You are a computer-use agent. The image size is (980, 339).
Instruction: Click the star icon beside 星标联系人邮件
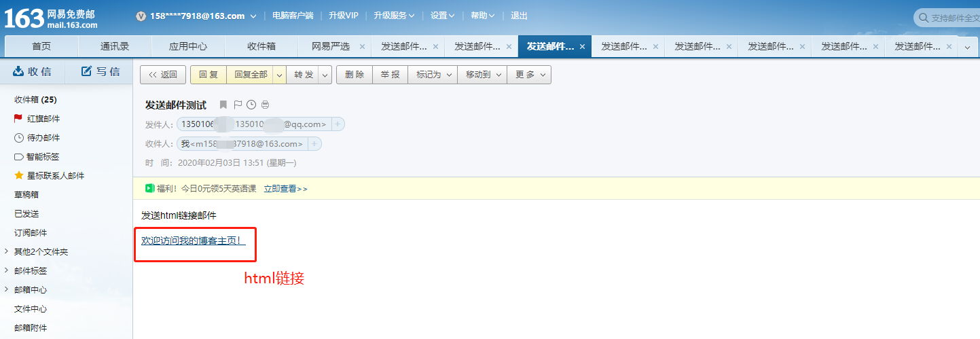click(x=18, y=175)
